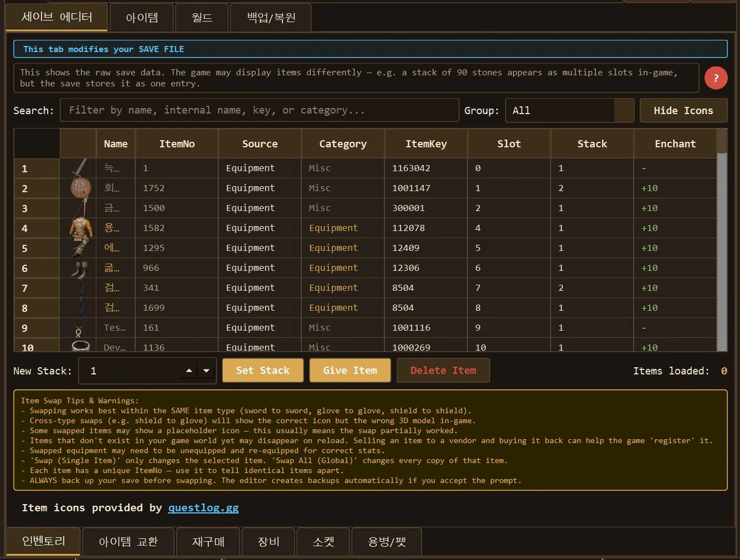Click the red help question mark icon
Screen dimensions: 740x560
[716, 78]
